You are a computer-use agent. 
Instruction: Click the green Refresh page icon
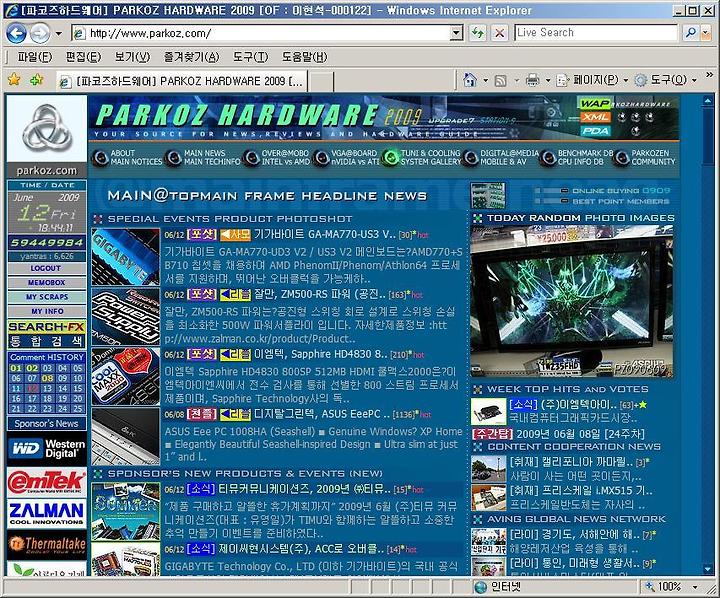(x=478, y=33)
